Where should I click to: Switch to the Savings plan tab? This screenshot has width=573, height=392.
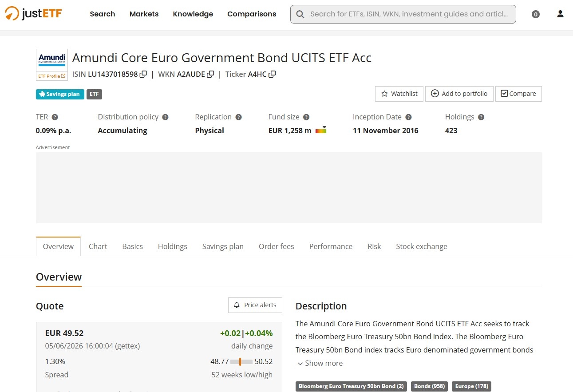pos(223,246)
